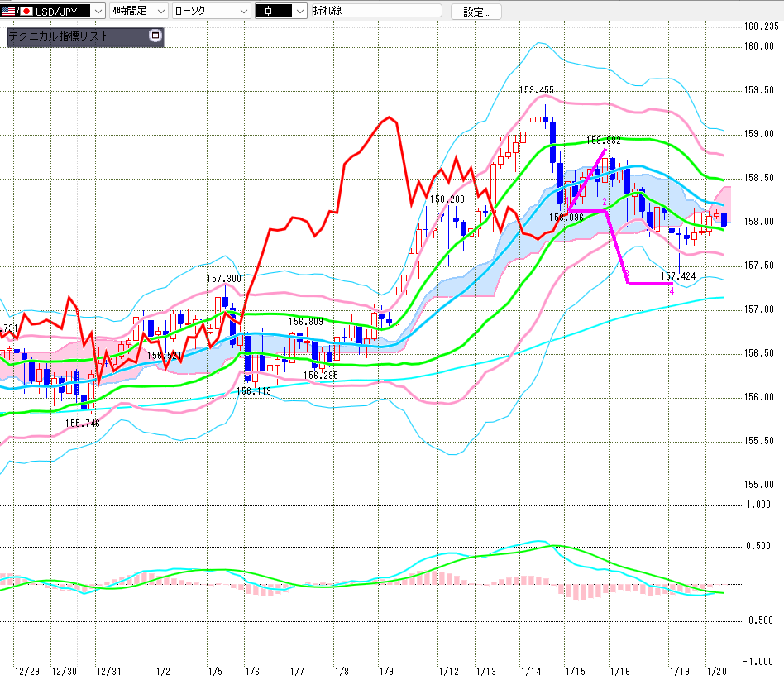Click the Japan flag icon beside USD/JPY
Screen dimensions: 784x680
point(27,12)
